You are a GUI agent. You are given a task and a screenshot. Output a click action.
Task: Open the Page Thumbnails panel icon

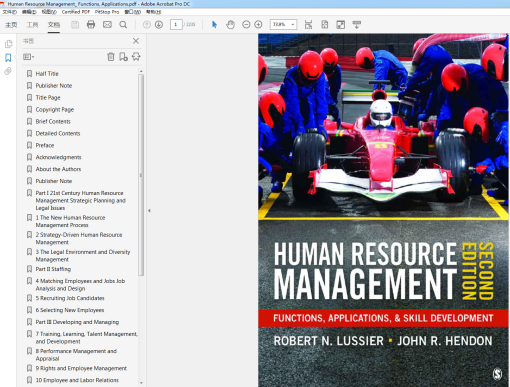point(8,44)
